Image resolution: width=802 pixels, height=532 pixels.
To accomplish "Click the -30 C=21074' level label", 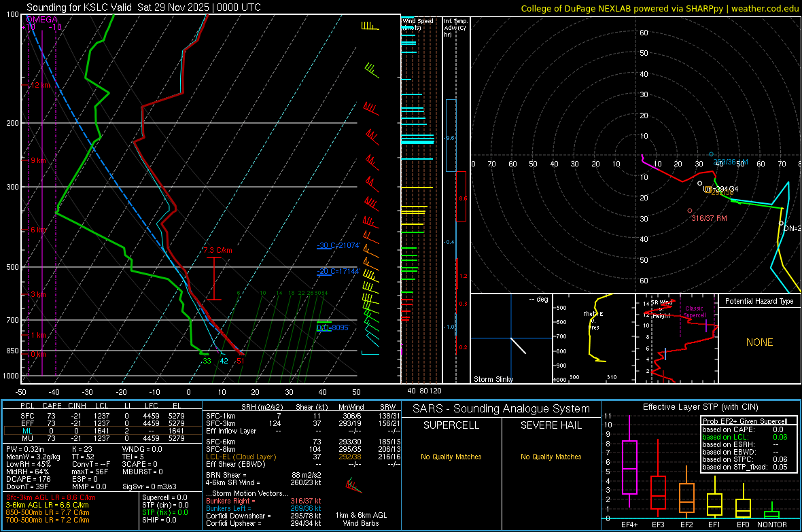I will 338,245.
